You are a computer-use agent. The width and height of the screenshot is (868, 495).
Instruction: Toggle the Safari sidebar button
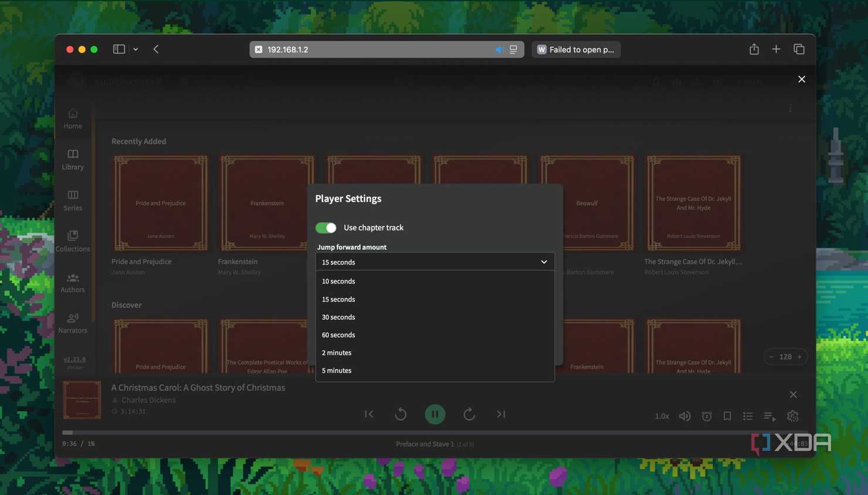(x=119, y=49)
